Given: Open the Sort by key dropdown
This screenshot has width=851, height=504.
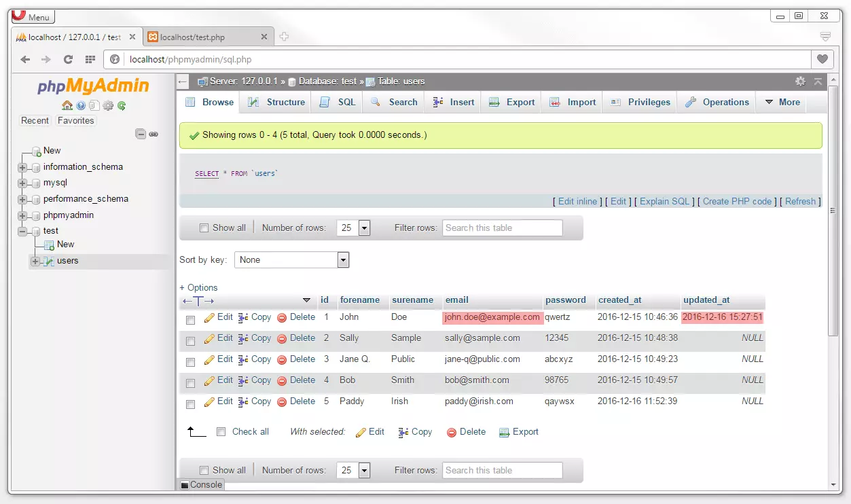Looking at the screenshot, I should [x=291, y=259].
